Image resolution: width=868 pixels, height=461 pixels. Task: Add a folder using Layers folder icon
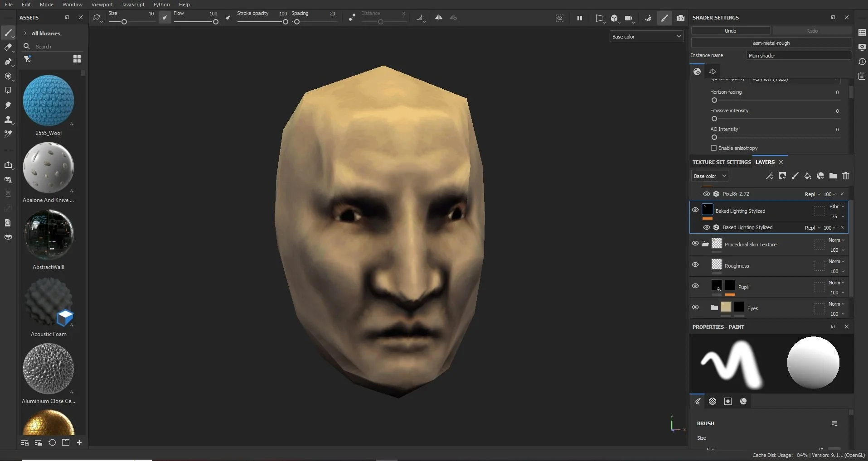coord(833,176)
